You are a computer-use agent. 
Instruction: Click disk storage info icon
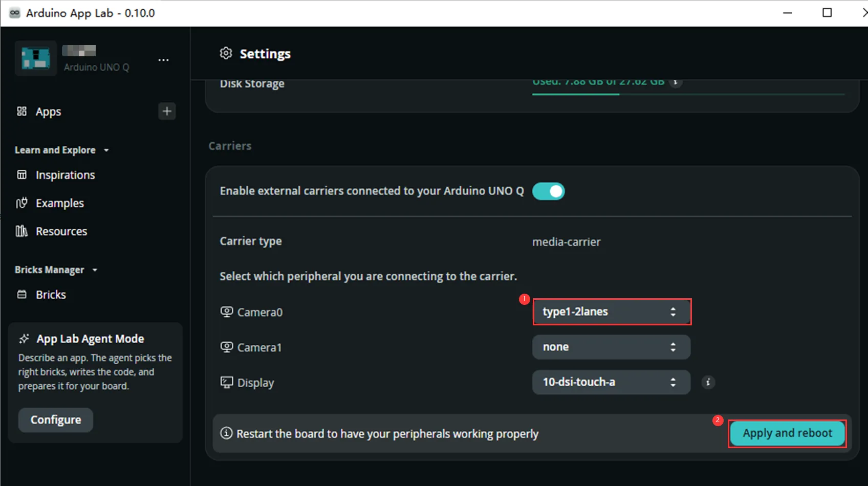[x=676, y=82]
